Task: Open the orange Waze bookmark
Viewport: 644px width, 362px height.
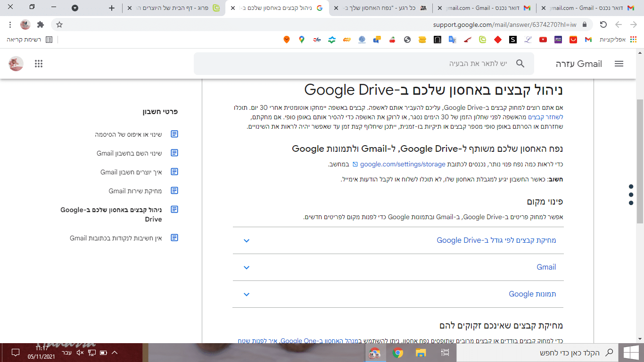Action: (x=286, y=40)
